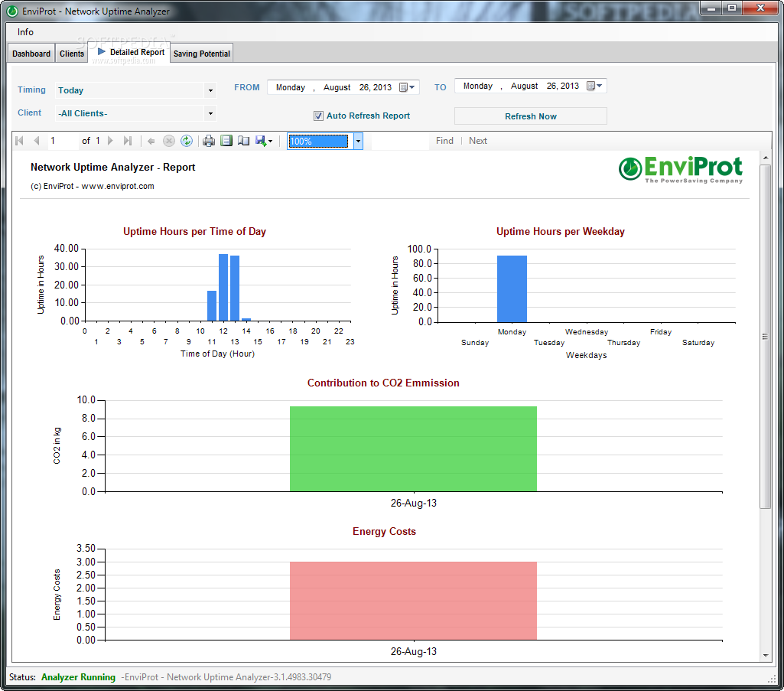The height and width of the screenshot is (691, 784).
Task: Expand the Client dropdown
Action: pyautogui.click(x=210, y=113)
